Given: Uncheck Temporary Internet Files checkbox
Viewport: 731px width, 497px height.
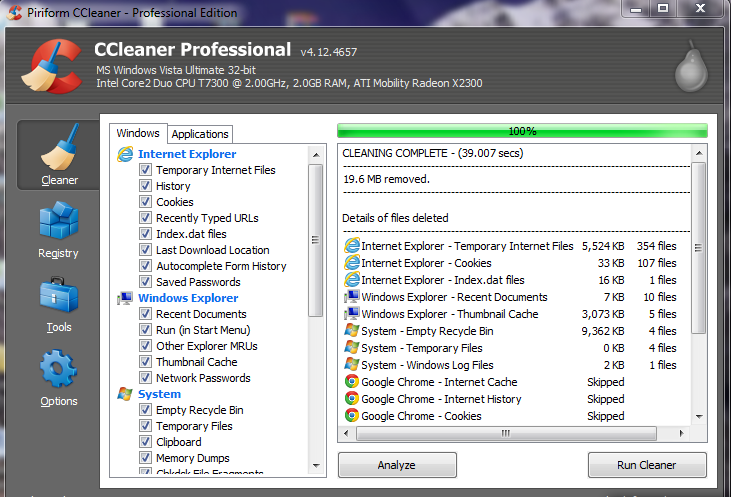Looking at the screenshot, I should [145, 170].
